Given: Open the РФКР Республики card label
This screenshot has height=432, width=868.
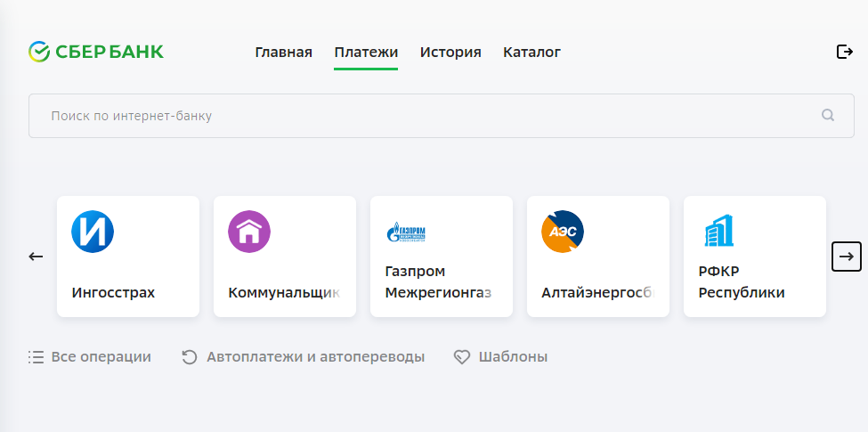Looking at the screenshot, I should pos(742,281).
